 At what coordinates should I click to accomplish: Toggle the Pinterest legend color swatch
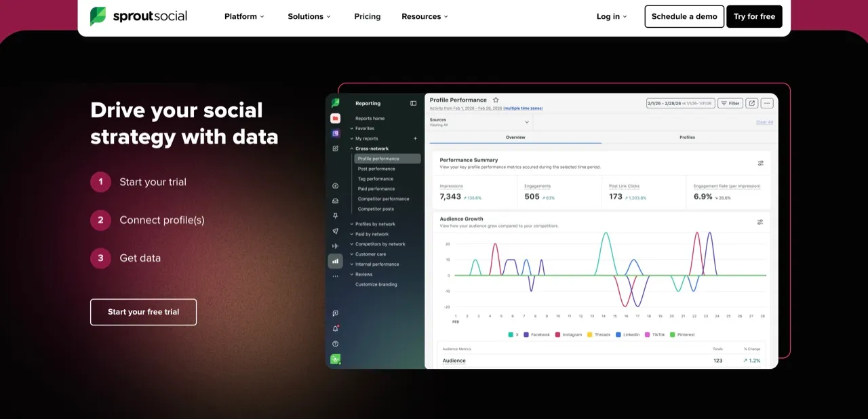673,335
